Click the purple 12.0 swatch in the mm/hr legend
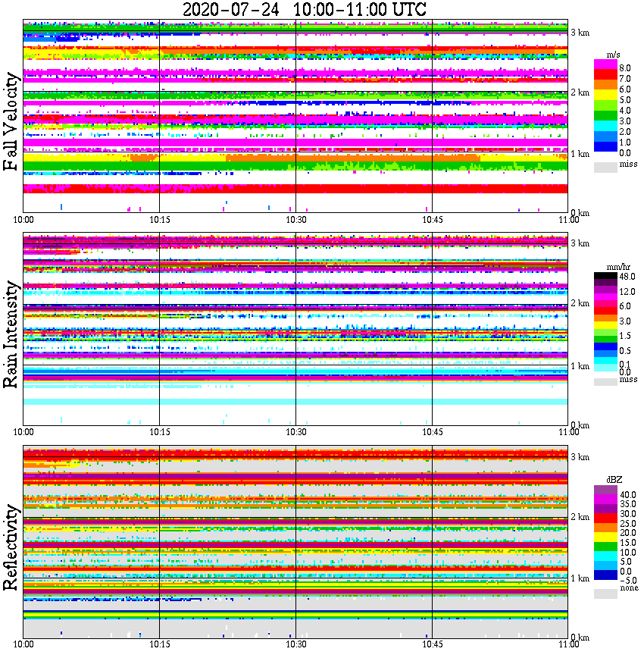This screenshot has width=644, height=658. 605,290
